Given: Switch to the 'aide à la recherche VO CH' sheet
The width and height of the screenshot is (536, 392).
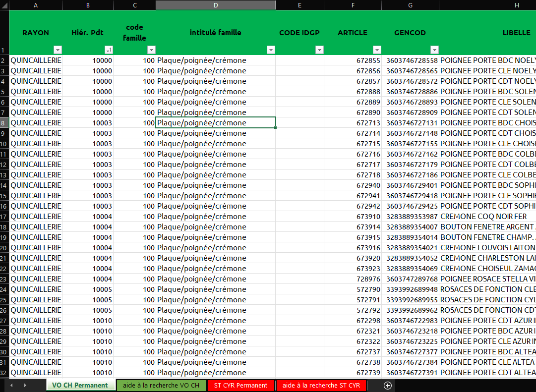Looking at the screenshot, I should tap(161, 386).
